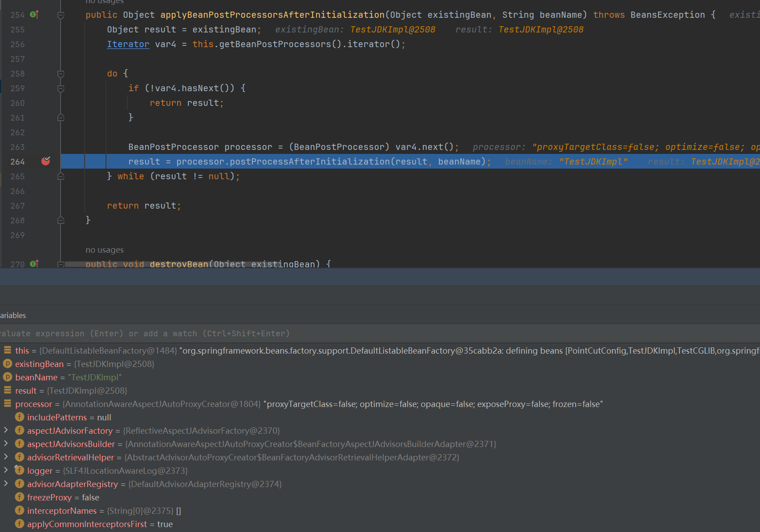The width and height of the screenshot is (760, 532).
Task: Click applyBeanPostProcessorsAfterInitialization method name
Action: click(x=272, y=15)
